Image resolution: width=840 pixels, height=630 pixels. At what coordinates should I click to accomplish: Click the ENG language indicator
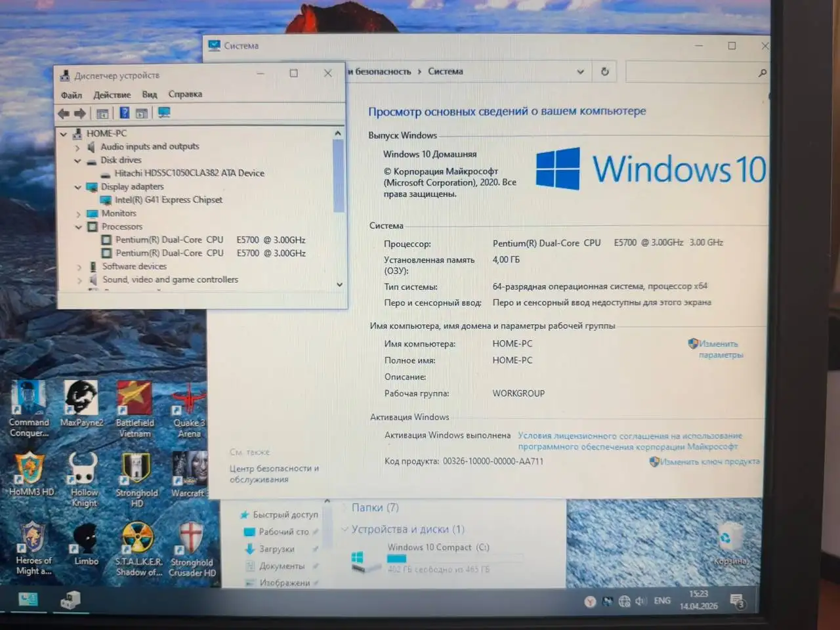(661, 600)
